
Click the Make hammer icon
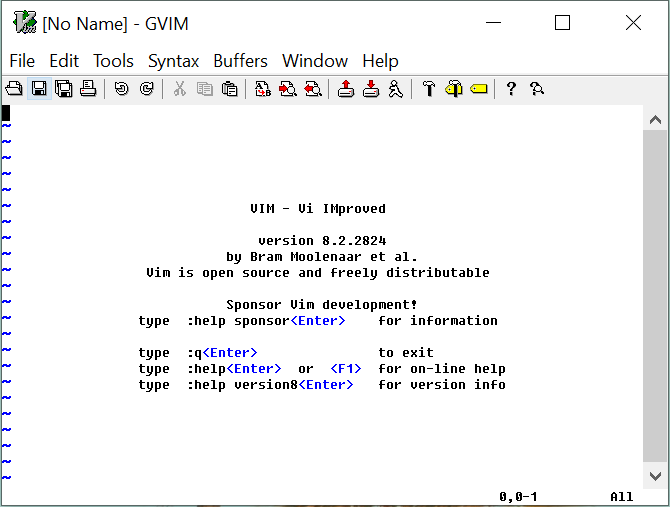click(x=429, y=89)
